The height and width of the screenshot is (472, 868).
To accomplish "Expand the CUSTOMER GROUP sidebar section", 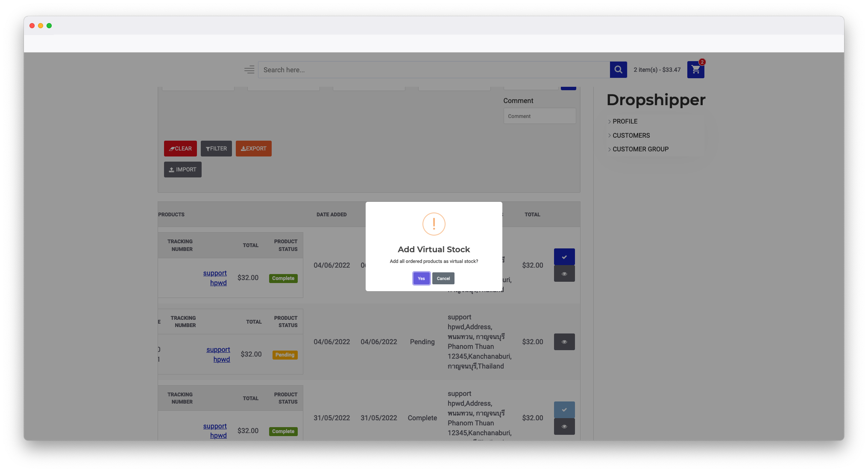I will [x=640, y=149].
